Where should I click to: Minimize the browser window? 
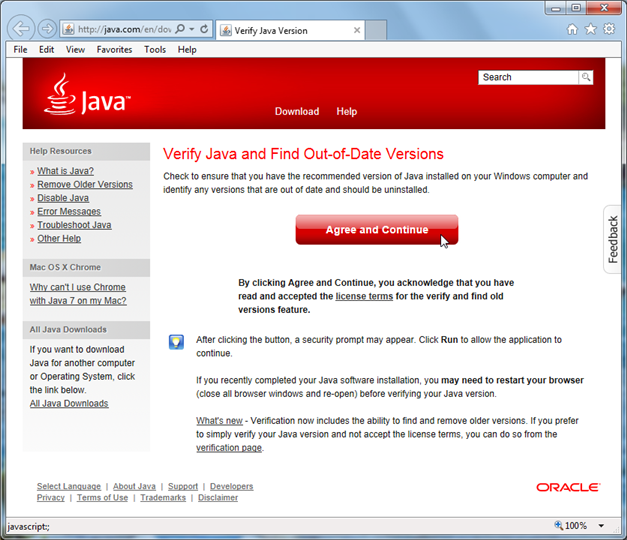click(556, 8)
